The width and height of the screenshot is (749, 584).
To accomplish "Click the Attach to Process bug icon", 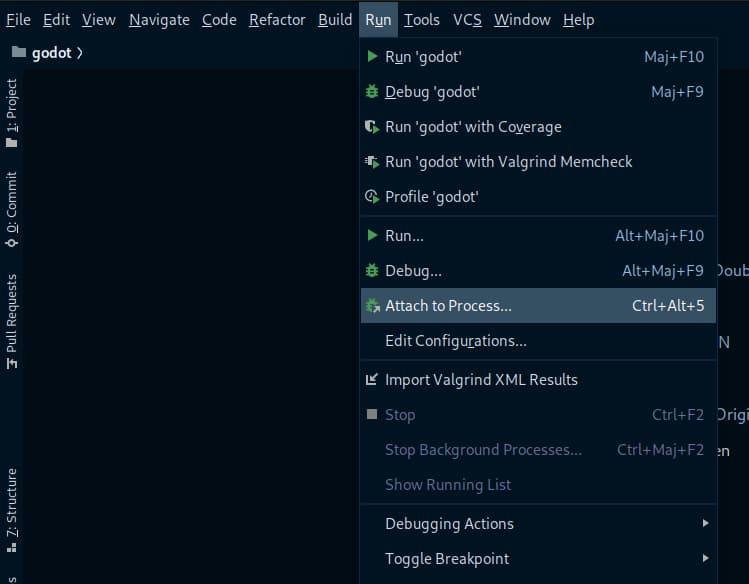I will tap(372, 306).
